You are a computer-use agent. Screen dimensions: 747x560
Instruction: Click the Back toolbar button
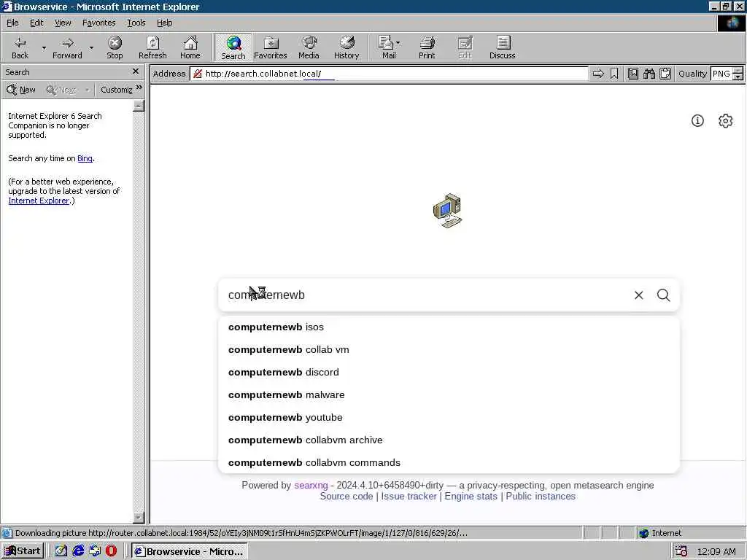pyautogui.click(x=20, y=47)
